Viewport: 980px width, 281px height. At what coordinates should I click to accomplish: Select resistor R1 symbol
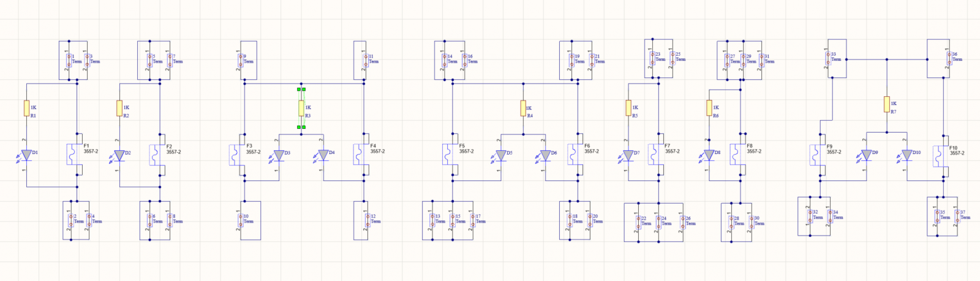(x=27, y=109)
